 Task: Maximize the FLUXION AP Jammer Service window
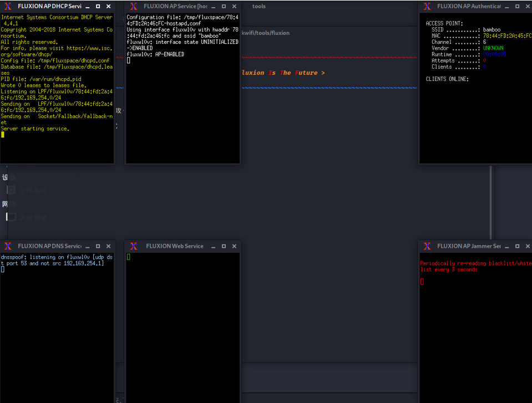[518, 246]
